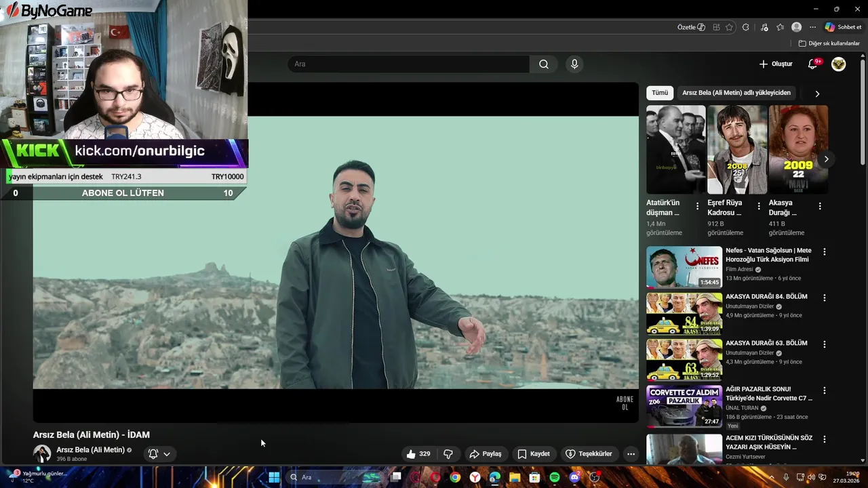This screenshot has height=488, width=868.
Task: Open options for Nefes - Vatan Sağolsun video
Action: point(825,251)
